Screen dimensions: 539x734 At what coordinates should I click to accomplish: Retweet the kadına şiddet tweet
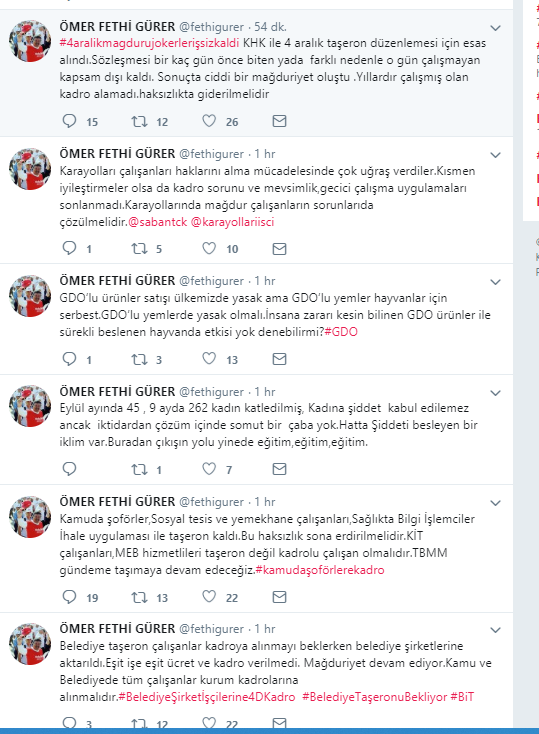tap(139, 469)
